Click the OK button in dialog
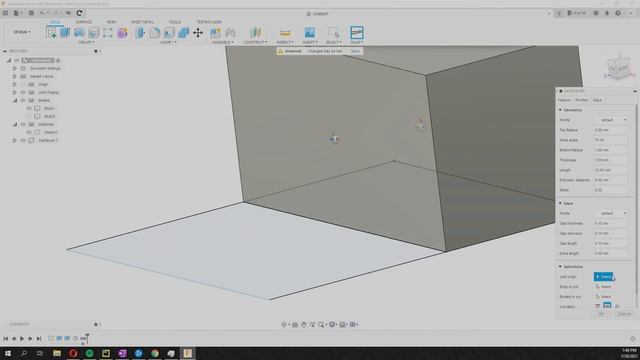This screenshot has height=360, width=640. (x=601, y=314)
